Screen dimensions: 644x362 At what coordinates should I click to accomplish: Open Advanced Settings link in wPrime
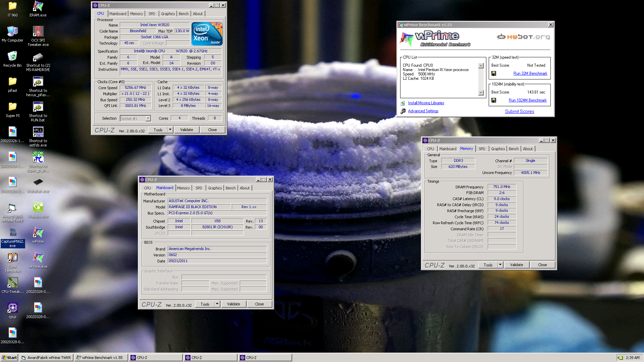coord(423,111)
